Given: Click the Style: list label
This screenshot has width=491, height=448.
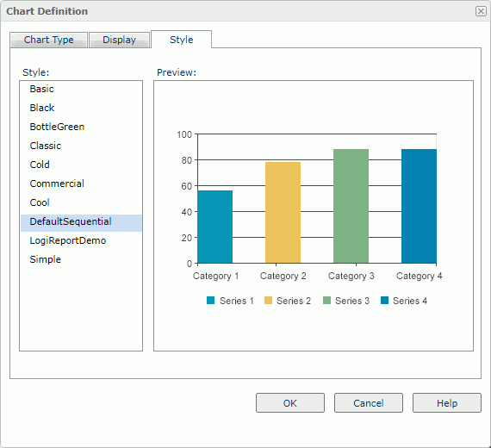Looking at the screenshot, I should [35, 72].
